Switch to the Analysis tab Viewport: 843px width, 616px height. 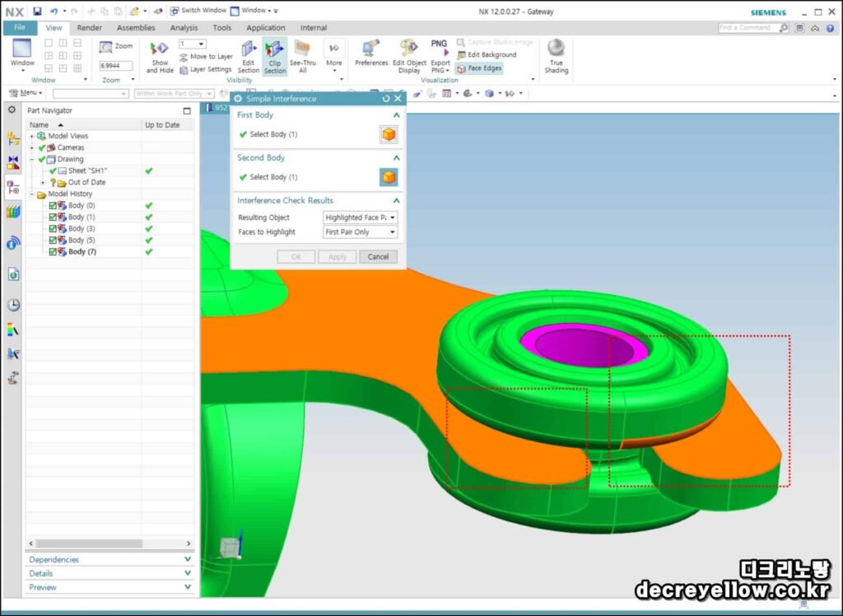pos(184,28)
